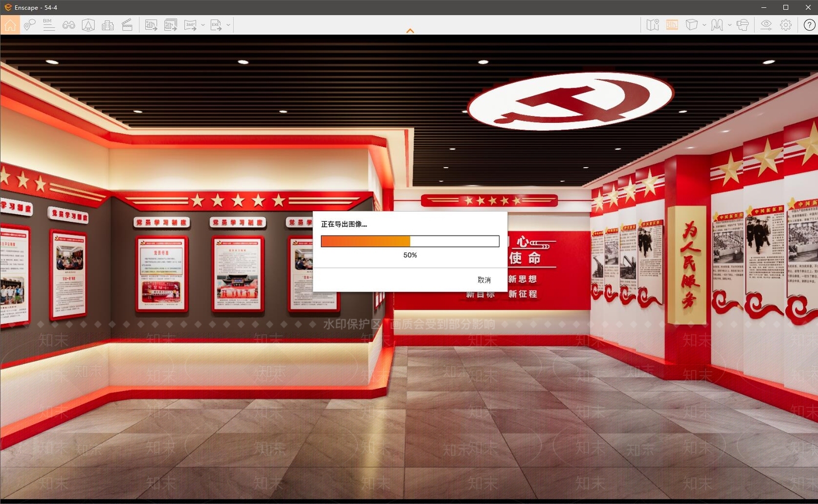The width and height of the screenshot is (818, 504).
Task: Toggle the Virtual Reality headset mode
Action: tap(742, 25)
